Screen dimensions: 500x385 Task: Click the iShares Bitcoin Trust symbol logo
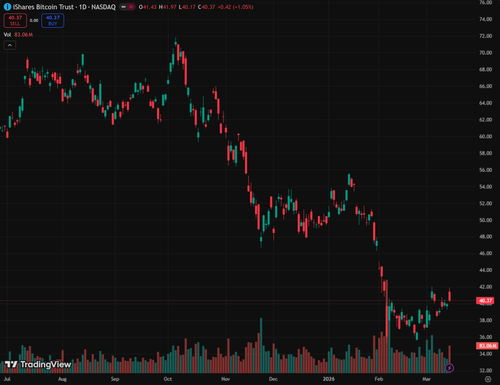coord(7,7)
